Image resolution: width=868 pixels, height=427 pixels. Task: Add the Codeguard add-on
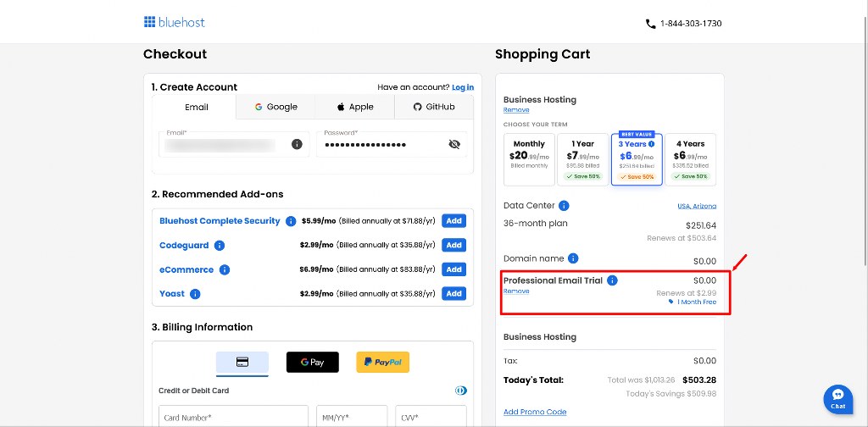tap(454, 245)
